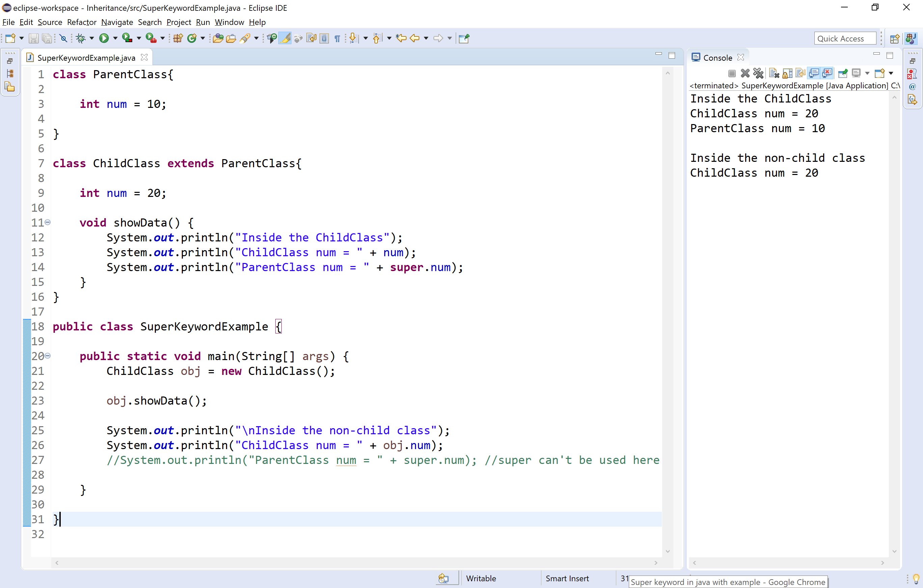
Task: Select the SuperKeywordExample.java editor tab
Action: click(x=86, y=58)
